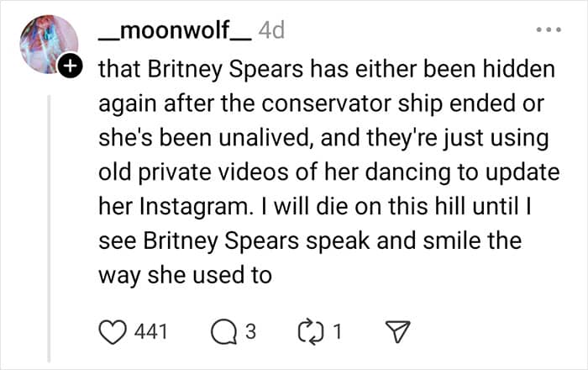Viewport: 588px width, 370px height.
Task: Click the reply count number 3
Action: coord(249,331)
